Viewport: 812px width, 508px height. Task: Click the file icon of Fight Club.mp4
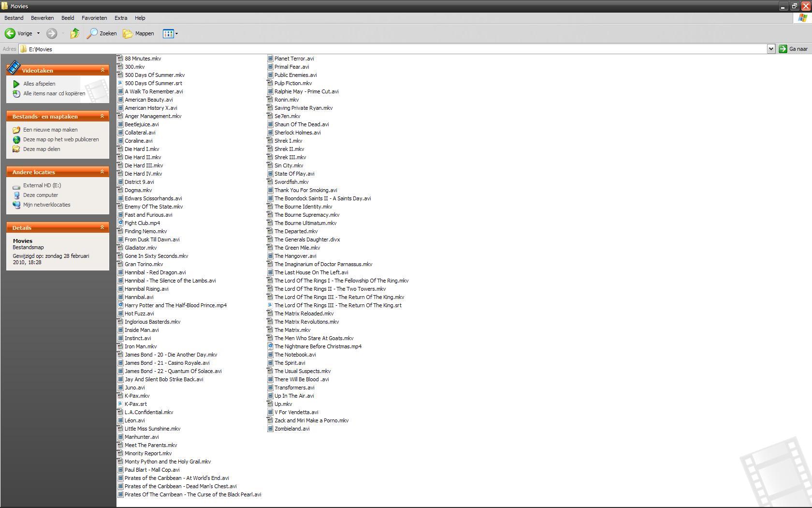pyautogui.click(x=120, y=223)
